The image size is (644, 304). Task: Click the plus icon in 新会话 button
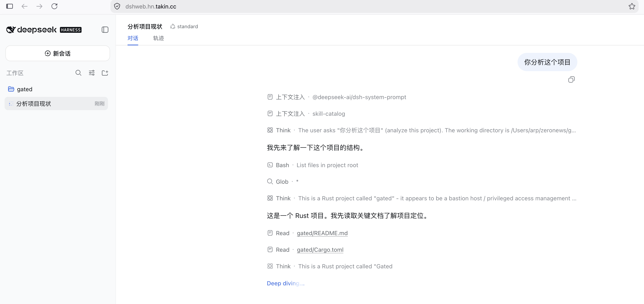point(48,53)
